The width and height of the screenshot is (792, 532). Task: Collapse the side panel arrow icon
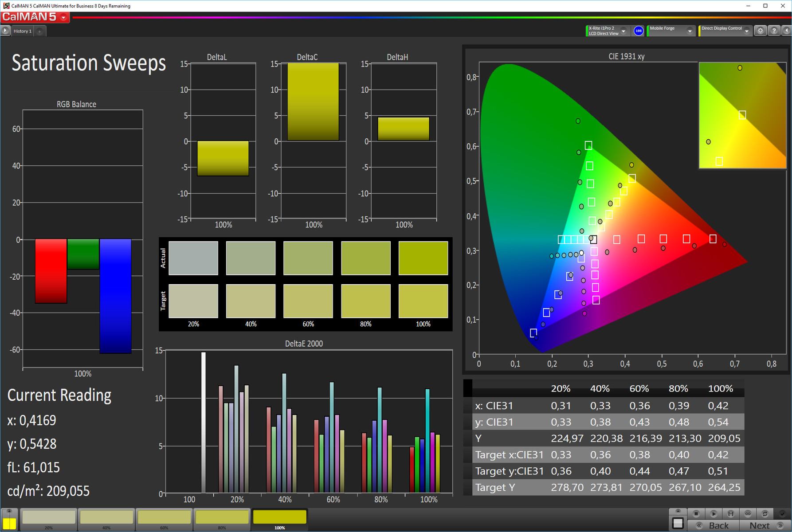coord(787,31)
